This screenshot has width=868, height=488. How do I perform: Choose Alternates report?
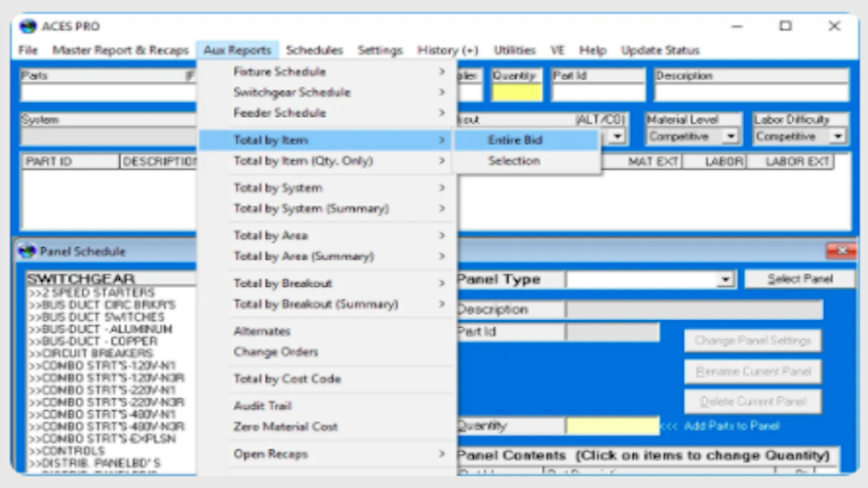[x=327, y=331]
